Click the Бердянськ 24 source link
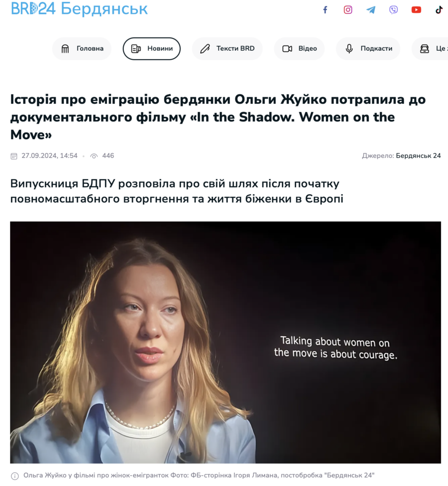This screenshot has height=486, width=448. [x=418, y=156]
